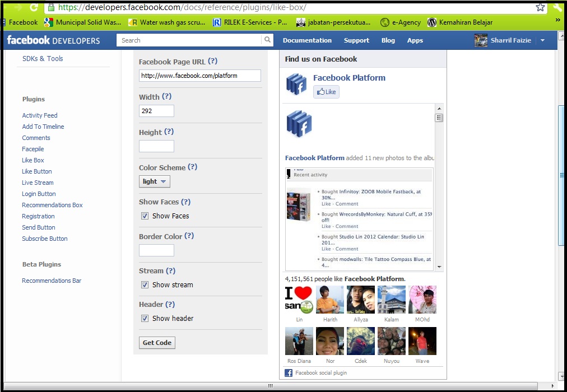Open the Documentation menu
This screenshot has width=567, height=392.
coord(307,40)
